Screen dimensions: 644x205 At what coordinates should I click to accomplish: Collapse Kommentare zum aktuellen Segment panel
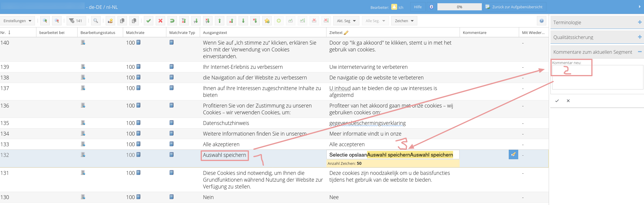[640, 52]
